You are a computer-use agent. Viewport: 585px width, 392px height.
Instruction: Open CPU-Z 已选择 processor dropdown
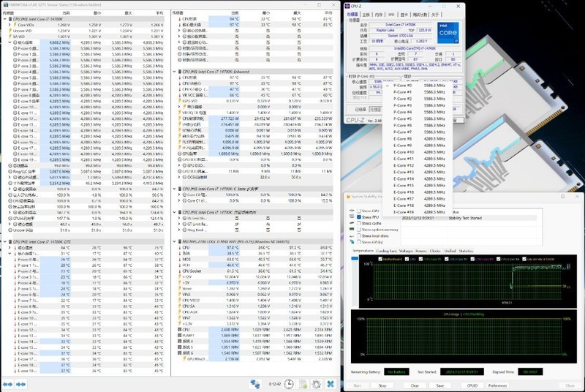tap(375, 110)
